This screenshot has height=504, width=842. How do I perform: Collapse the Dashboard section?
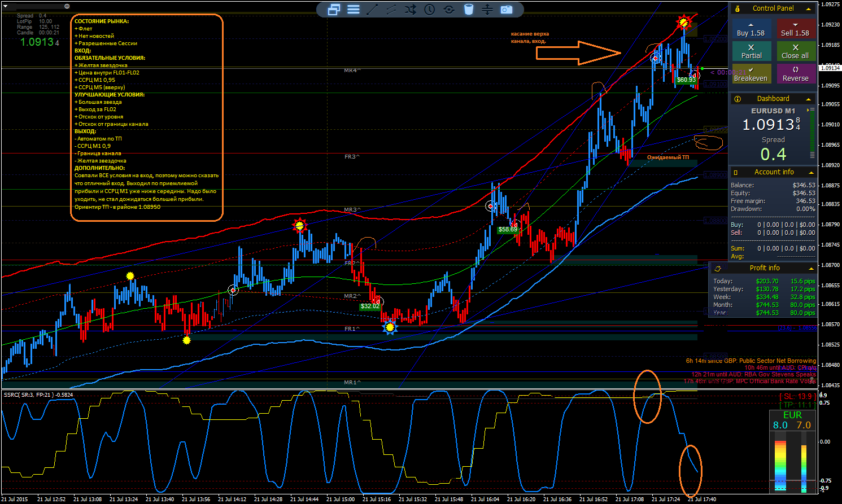pos(808,99)
